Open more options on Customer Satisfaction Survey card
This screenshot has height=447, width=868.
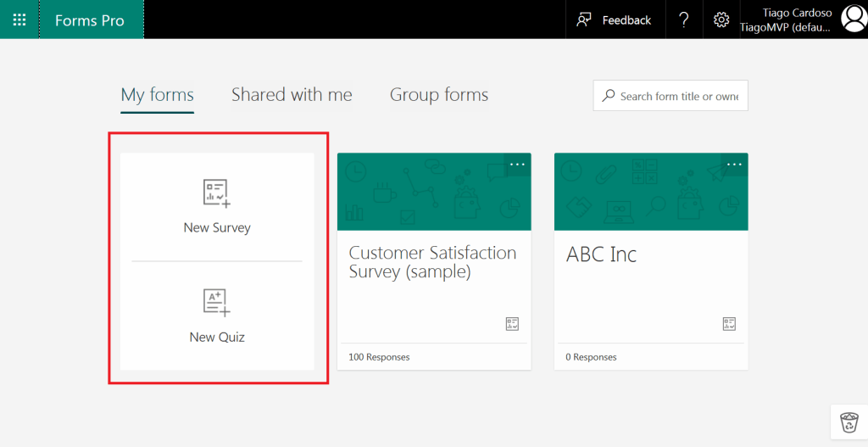pos(517,165)
